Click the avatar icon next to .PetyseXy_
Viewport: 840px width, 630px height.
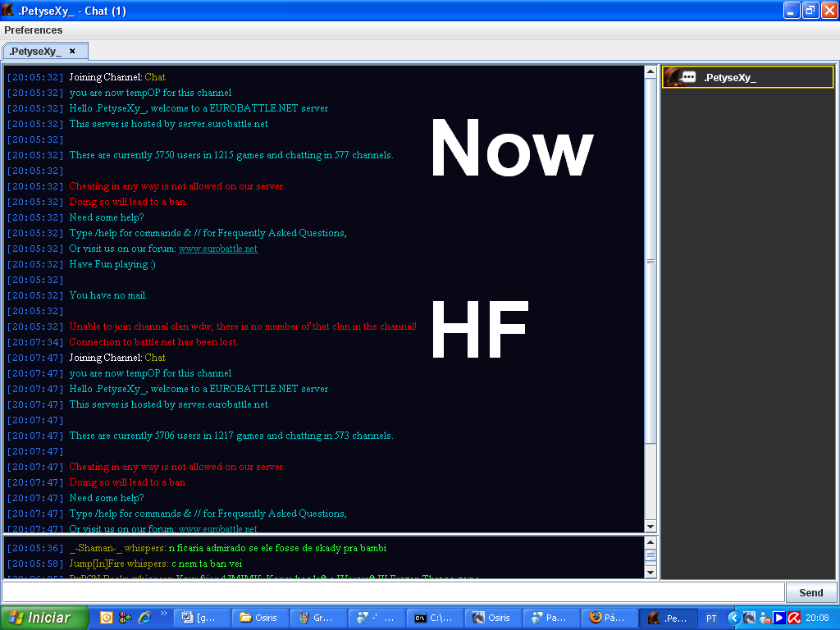click(x=680, y=77)
